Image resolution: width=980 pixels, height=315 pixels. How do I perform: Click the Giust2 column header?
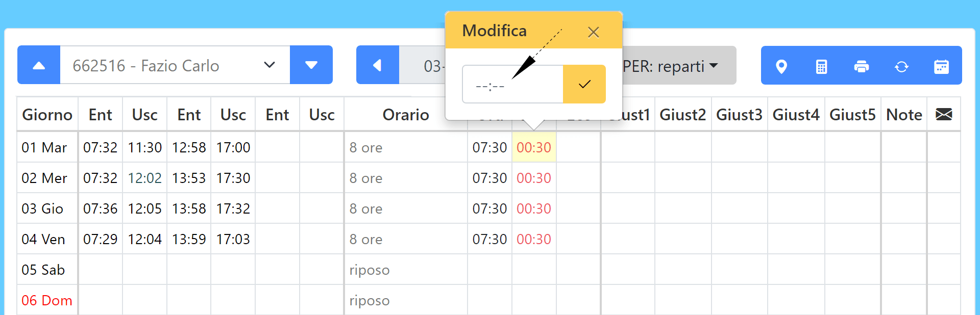coord(682,114)
